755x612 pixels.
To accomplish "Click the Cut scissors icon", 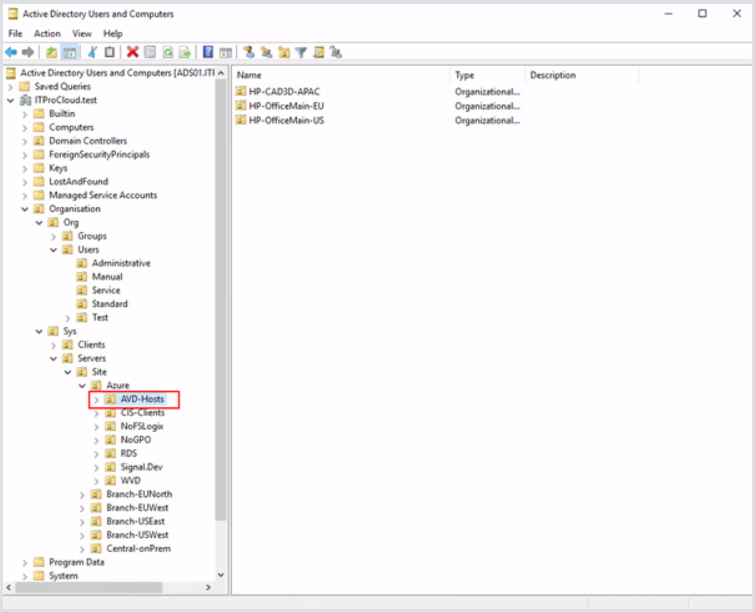I will (92, 52).
